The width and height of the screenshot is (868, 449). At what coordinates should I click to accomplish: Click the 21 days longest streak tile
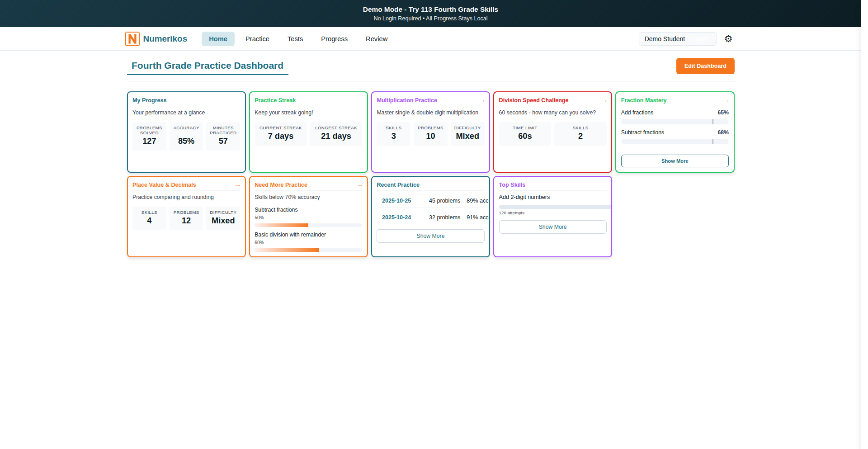(336, 134)
